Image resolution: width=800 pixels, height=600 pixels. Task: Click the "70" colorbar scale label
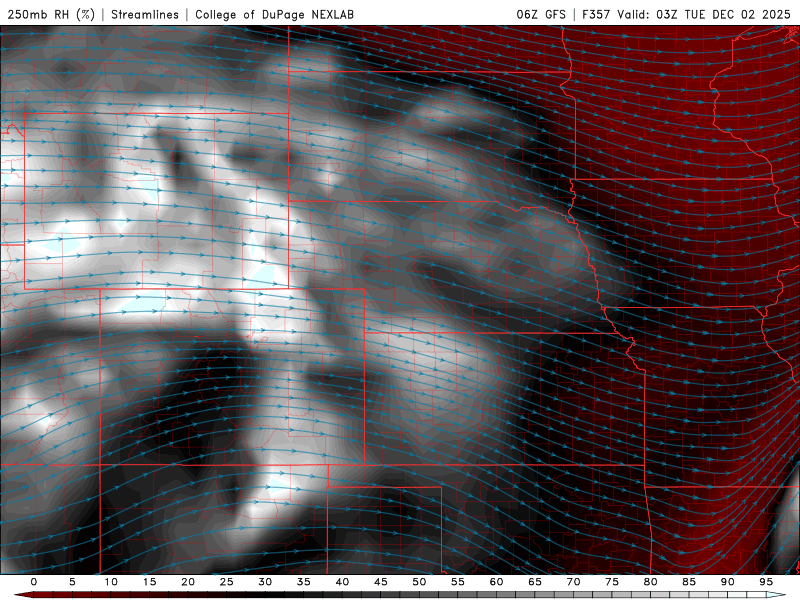[x=573, y=582]
